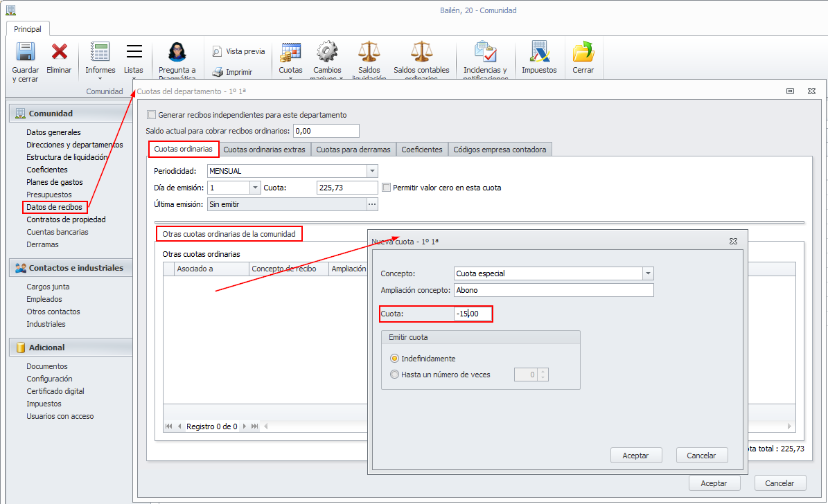Switch to the Coeficientes tab

click(422, 150)
